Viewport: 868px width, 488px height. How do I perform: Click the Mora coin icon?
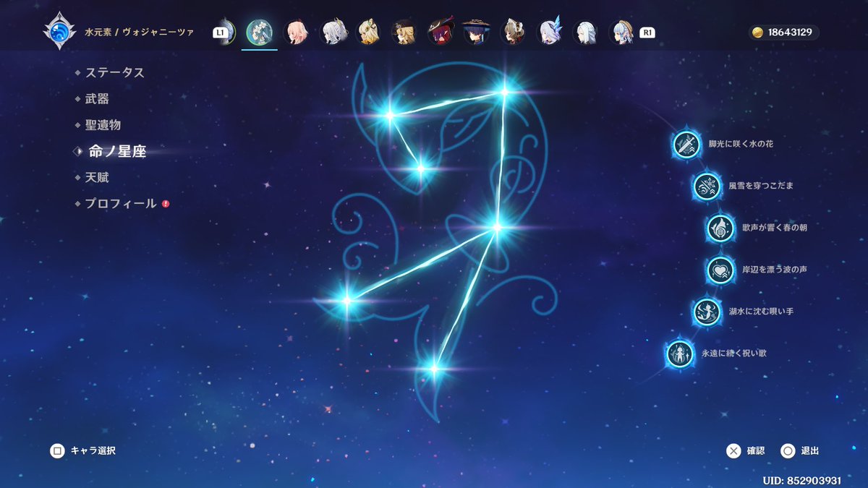[x=758, y=33]
